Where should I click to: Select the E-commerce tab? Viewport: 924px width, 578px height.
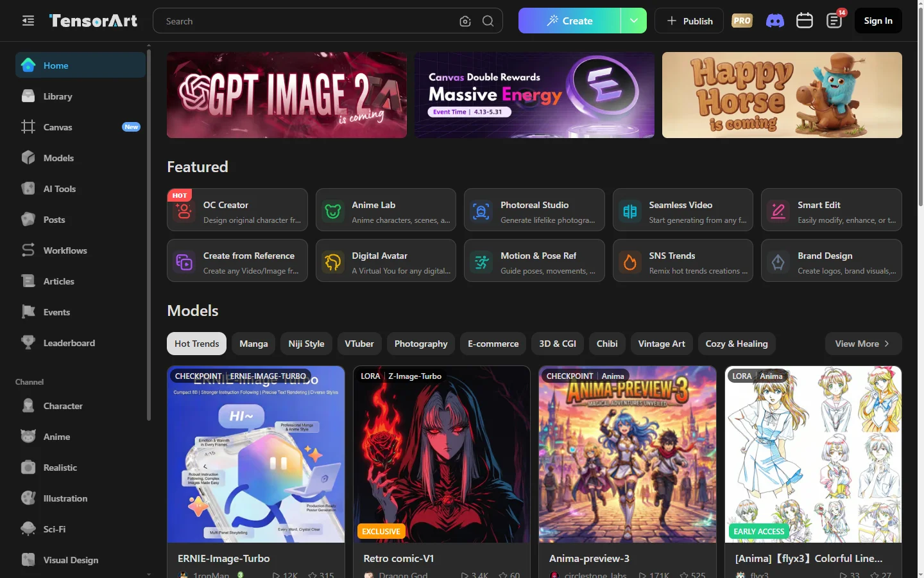click(x=493, y=344)
